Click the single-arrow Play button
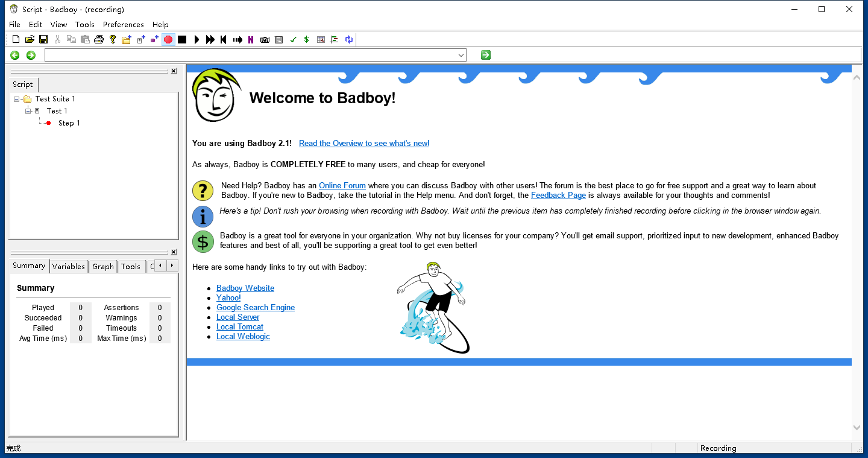The image size is (868, 458). [x=197, y=40]
